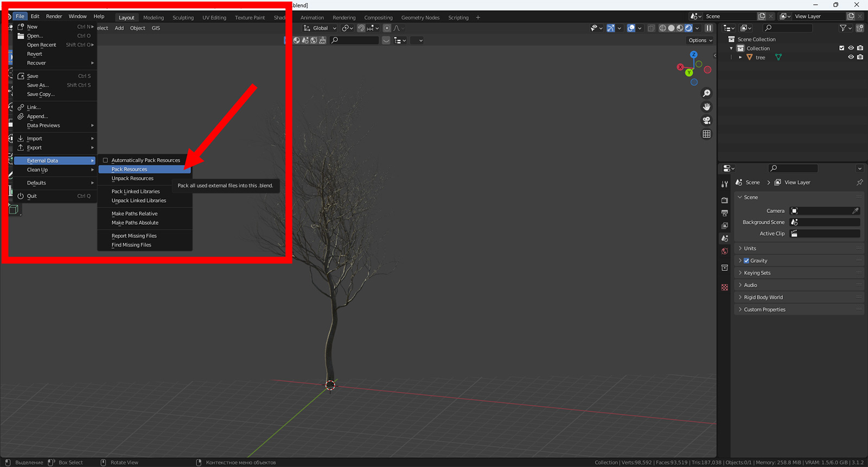Uncheck the Gravity checkbox
868x467 pixels.
point(746,261)
